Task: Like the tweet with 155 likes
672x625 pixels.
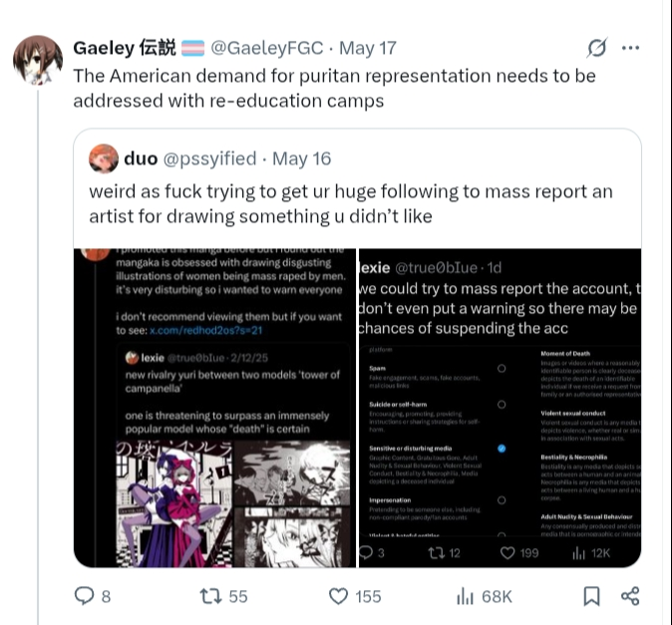Action: [340, 596]
